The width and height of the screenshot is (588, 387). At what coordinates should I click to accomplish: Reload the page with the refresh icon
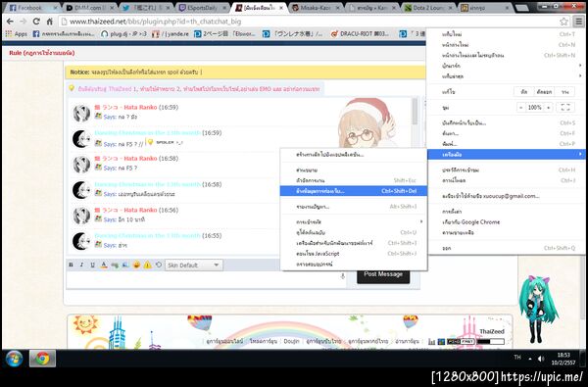pos(36,22)
